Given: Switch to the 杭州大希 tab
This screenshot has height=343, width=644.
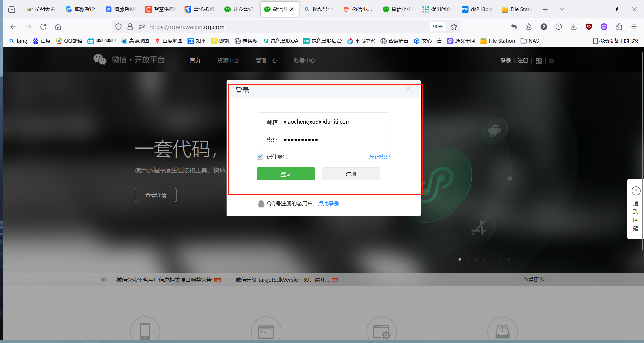Looking at the screenshot, I should point(42,9).
